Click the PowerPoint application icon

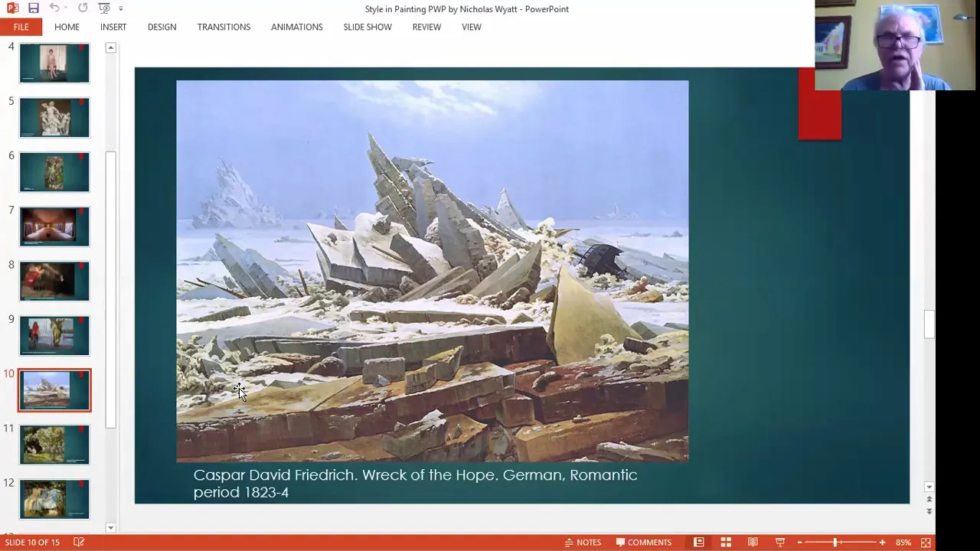(x=12, y=8)
